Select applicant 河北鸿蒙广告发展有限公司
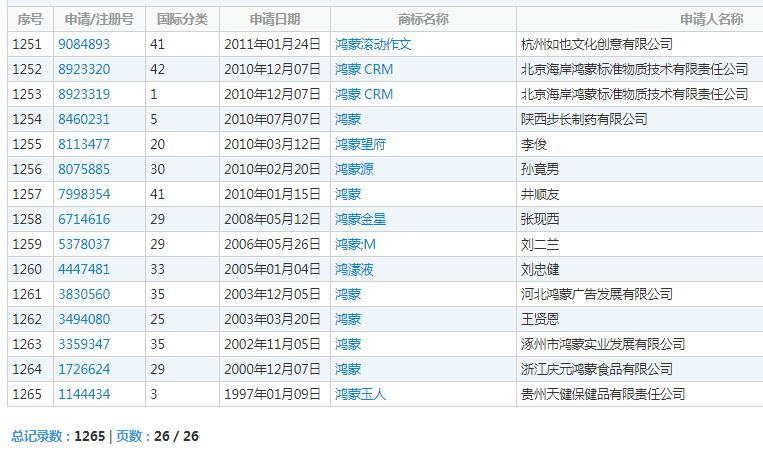763x455 pixels. pos(597,294)
